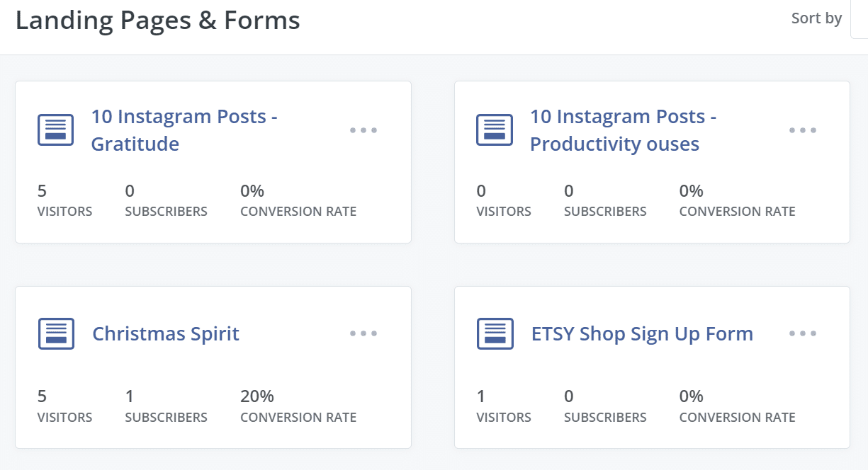Open the options menu on the Gratitude card
Image resolution: width=868 pixels, height=470 pixels.
click(363, 130)
